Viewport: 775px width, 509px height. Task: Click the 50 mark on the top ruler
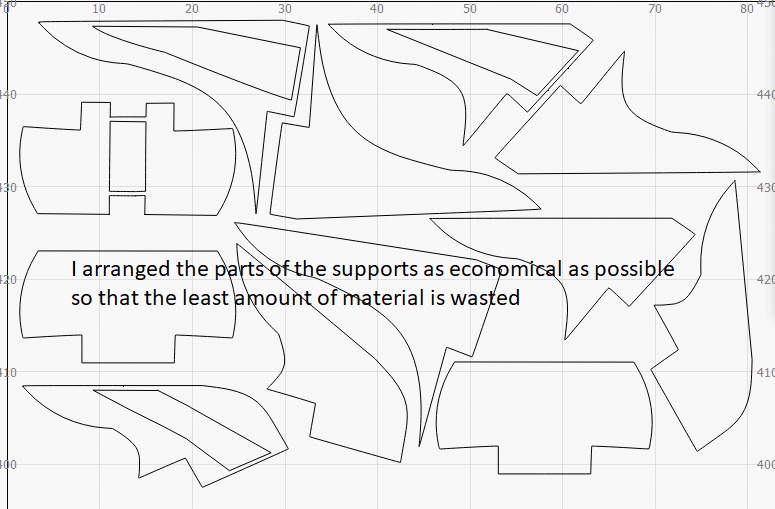pos(470,8)
